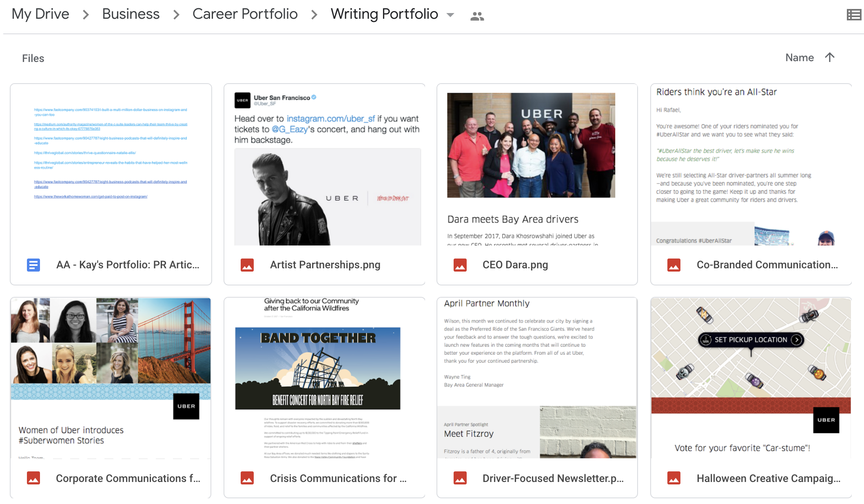Click Google Docs icon for Kay's Portfolio
Screen dimensions: 864x504
[x=33, y=265]
